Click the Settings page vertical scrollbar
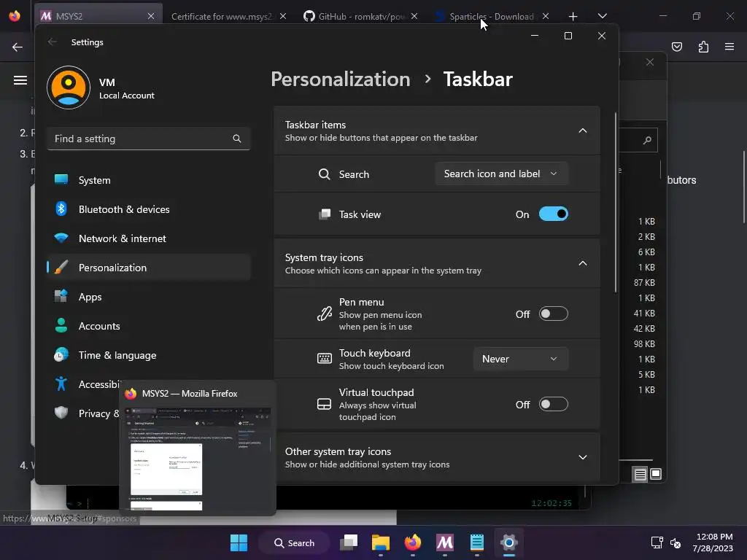This screenshot has height=560, width=747. coord(616,203)
